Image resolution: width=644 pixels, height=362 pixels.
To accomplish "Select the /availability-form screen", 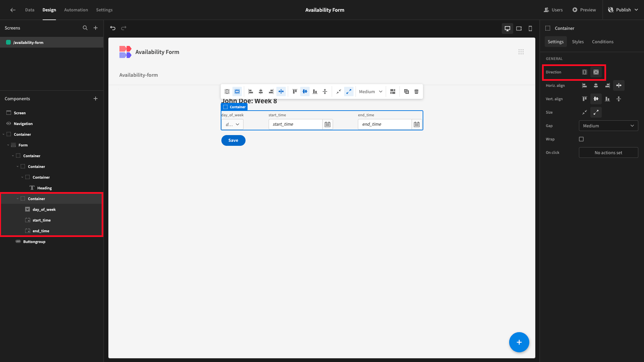I will pos(52,43).
